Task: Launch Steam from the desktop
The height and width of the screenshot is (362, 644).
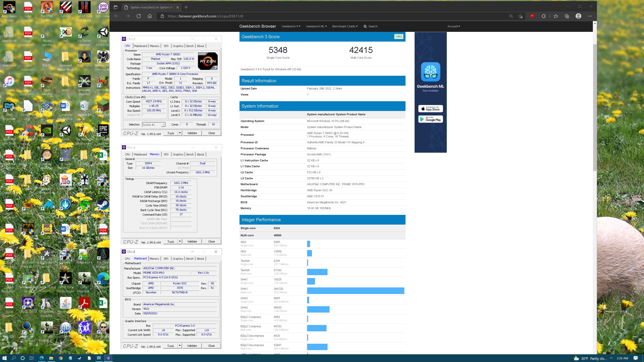Action: [103, 207]
